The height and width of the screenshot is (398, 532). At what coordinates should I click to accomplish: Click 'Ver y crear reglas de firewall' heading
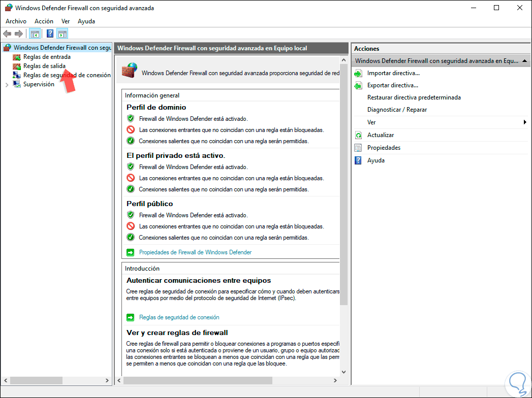(177, 333)
